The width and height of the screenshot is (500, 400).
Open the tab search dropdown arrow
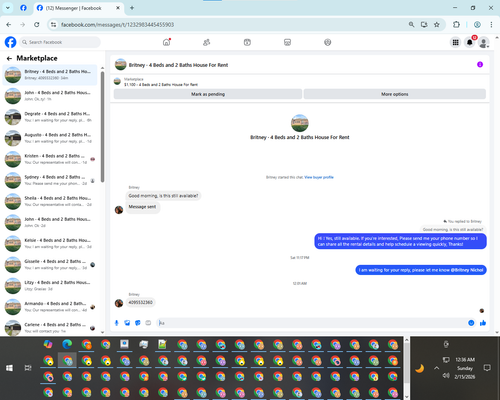[7, 8]
